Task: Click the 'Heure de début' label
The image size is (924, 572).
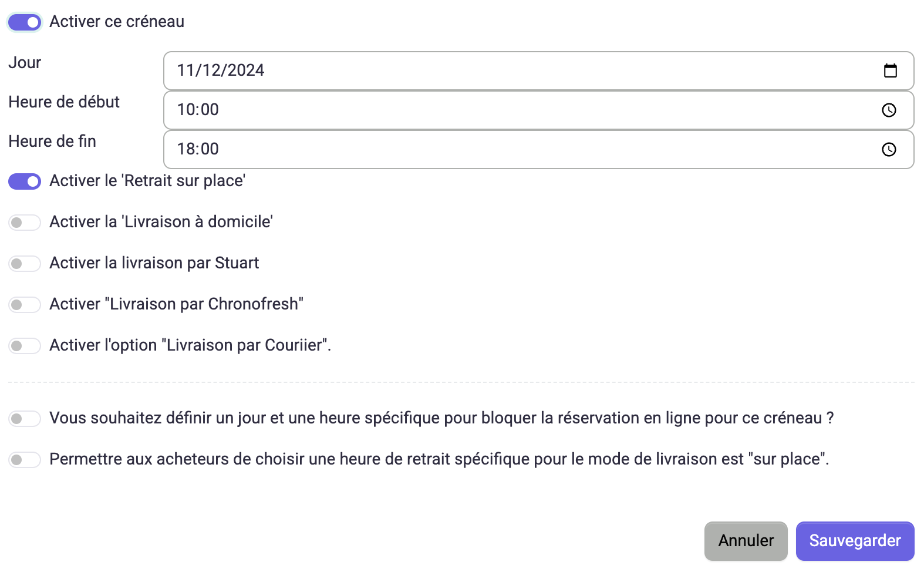Action: [64, 102]
